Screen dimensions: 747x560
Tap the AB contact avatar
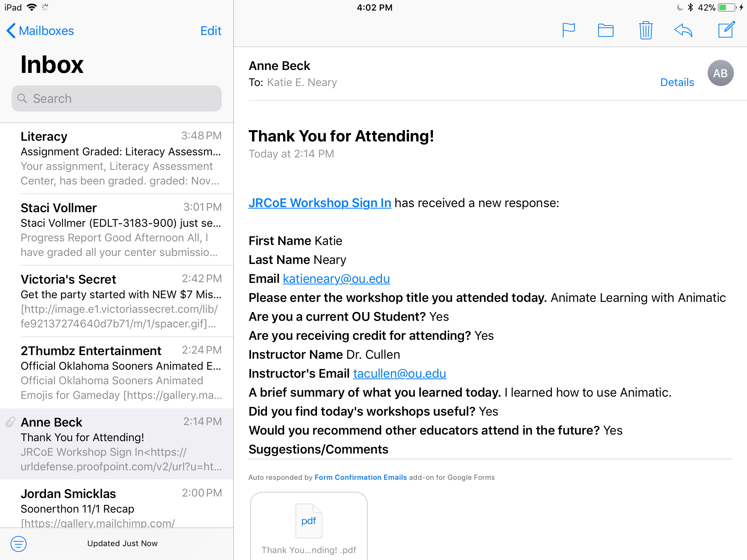[x=720, y=73]
